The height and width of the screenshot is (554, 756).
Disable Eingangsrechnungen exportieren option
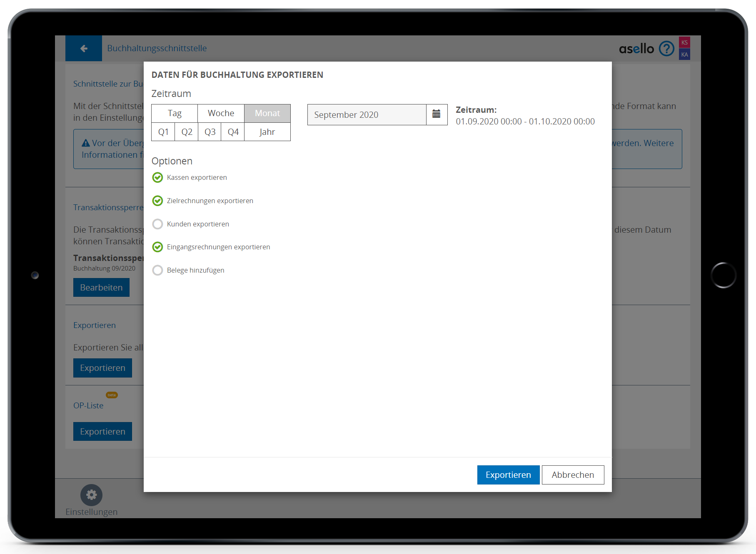(x=157, y=247)
